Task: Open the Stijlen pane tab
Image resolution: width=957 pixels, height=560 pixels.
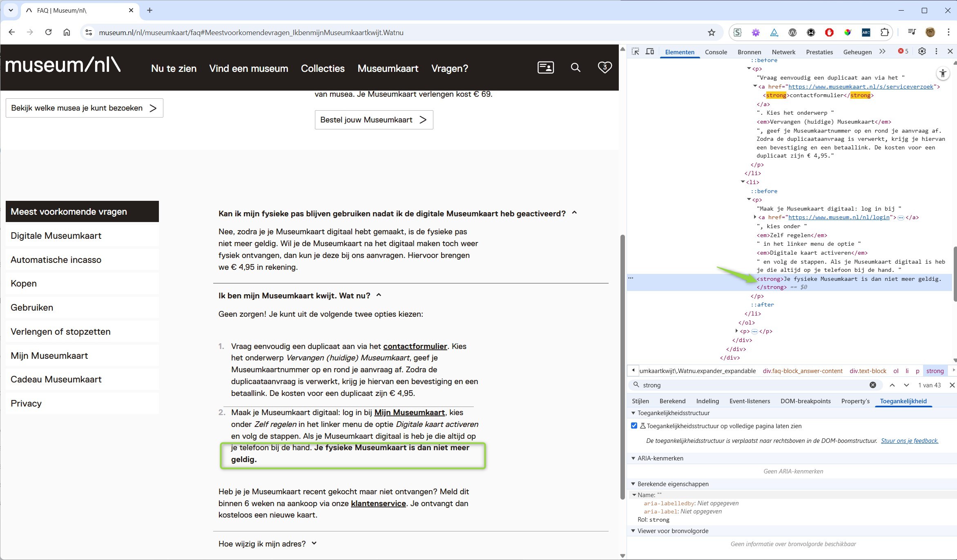Action: coord(640,401)
